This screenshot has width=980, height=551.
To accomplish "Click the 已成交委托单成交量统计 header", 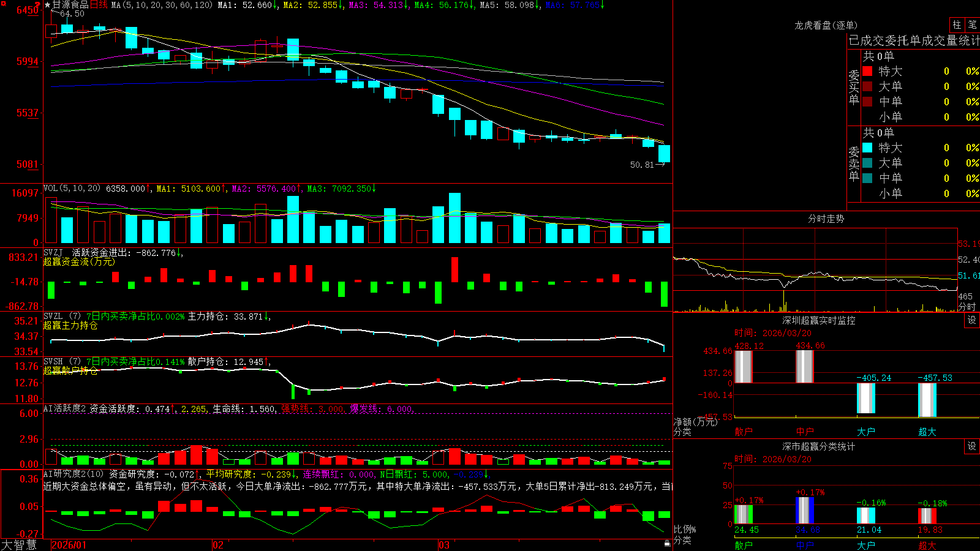I will [914, 40].
